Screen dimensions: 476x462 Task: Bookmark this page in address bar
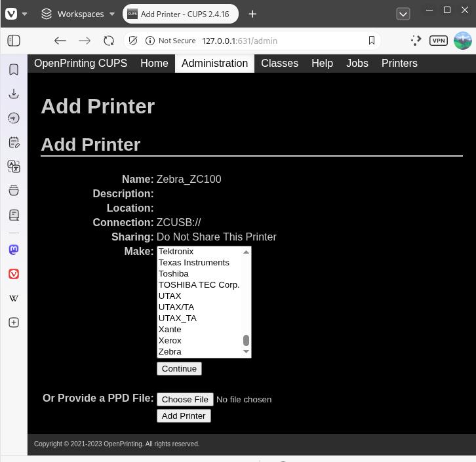coord(371,41)
